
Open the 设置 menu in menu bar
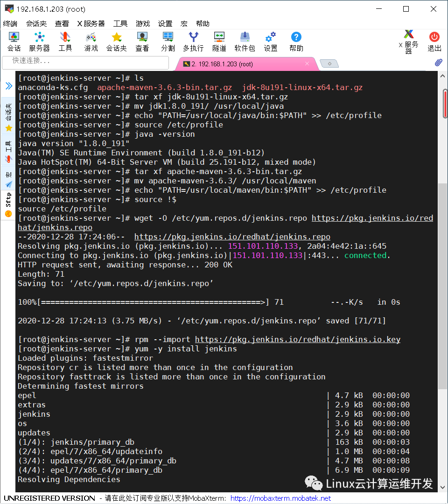(165, 23)
